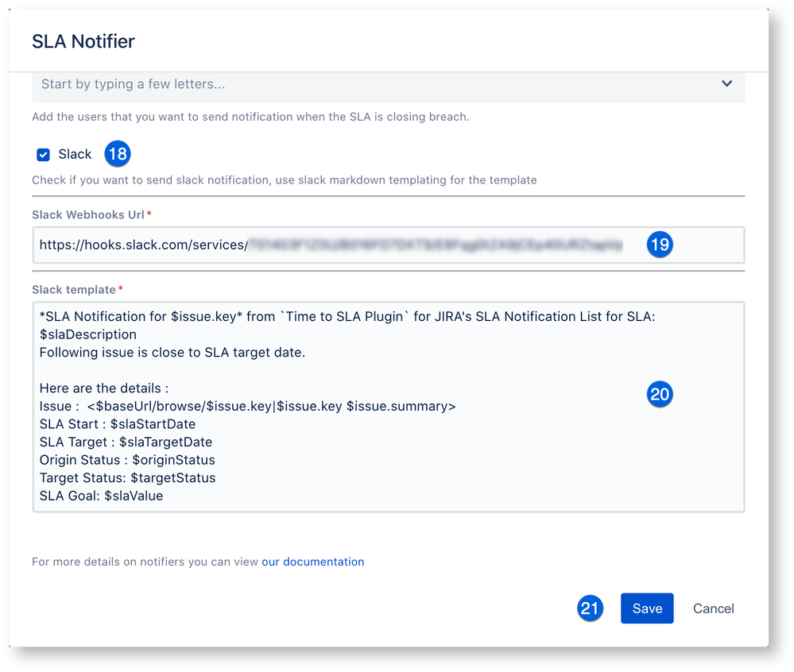Click the Slack Webhooks Url input
This screenshot has width=794, height=672.
[389, 245]
